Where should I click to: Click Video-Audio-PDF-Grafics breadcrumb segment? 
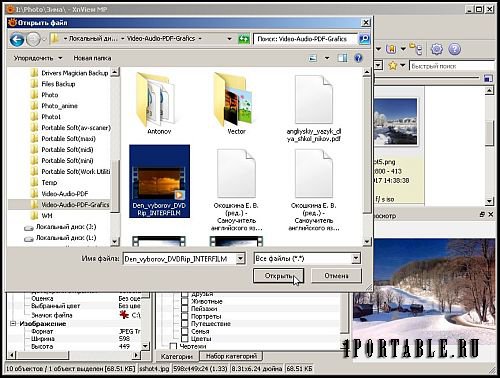pos(161,39)
